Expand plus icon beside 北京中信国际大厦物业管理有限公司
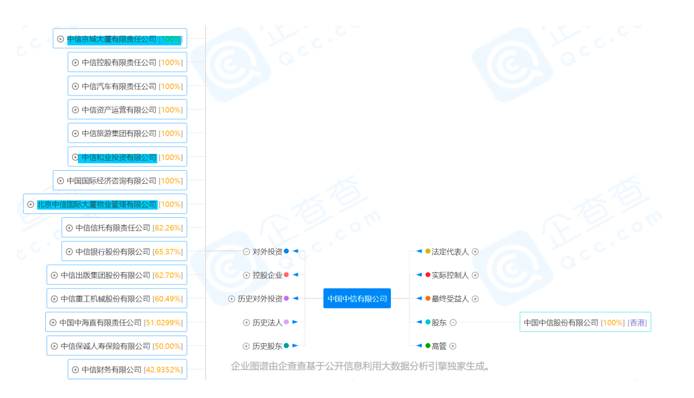The width and height of the screenshot is (694, 398). [x=31, y=204]
